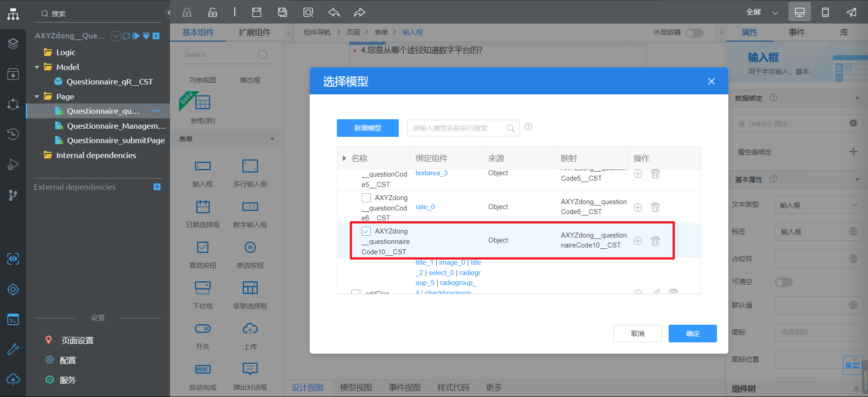
Task: Delete the questionnaireCode10 model row
Action: pyautogui.click(x=655, y=241)
